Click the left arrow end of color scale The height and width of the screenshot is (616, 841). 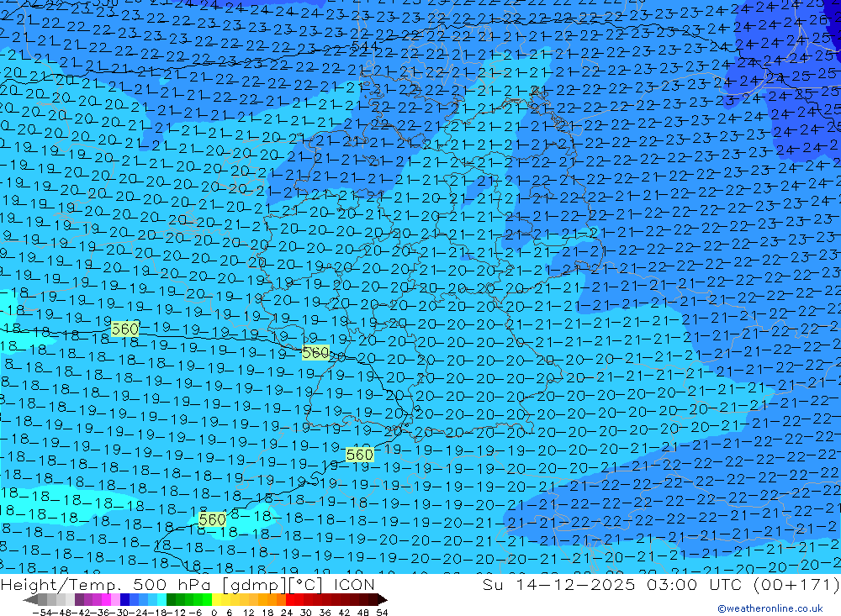30,599
